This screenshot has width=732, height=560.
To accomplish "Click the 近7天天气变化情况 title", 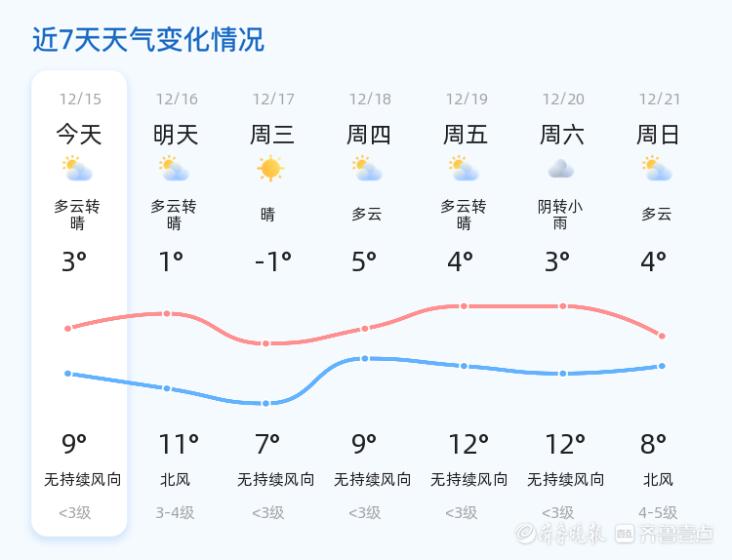I will click(148, 40).
